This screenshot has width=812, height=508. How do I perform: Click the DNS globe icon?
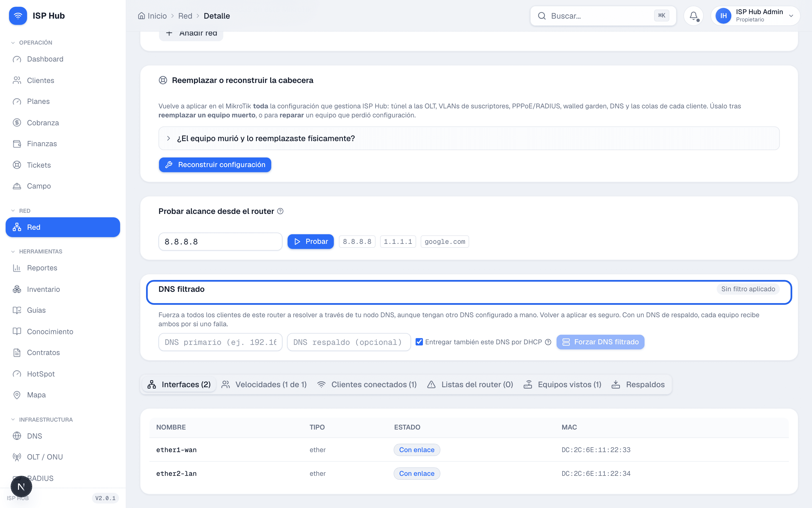click(x=17, y=436)
